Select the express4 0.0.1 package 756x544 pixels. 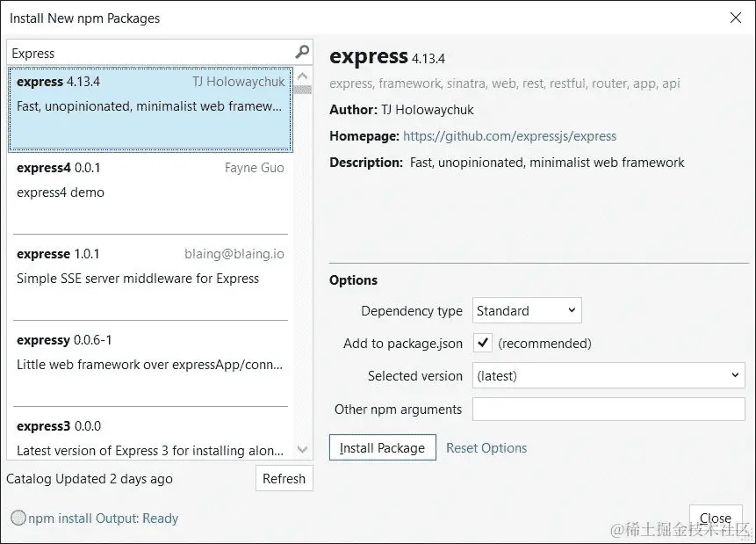point(149,180)
